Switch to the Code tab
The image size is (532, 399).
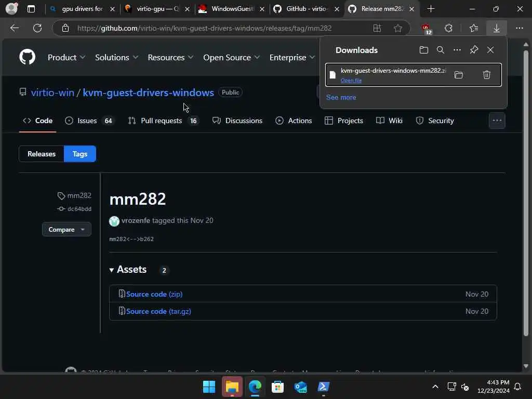(37, 121)
